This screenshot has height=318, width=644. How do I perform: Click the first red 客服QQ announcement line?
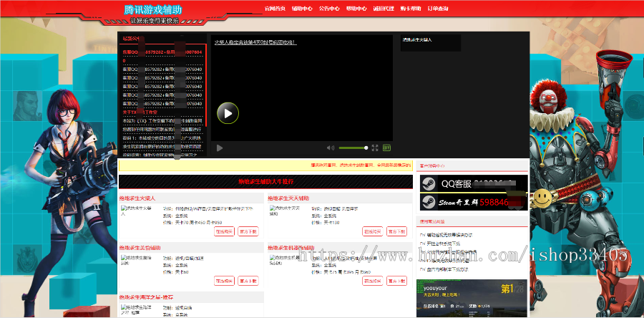click(x=162, y=57)
